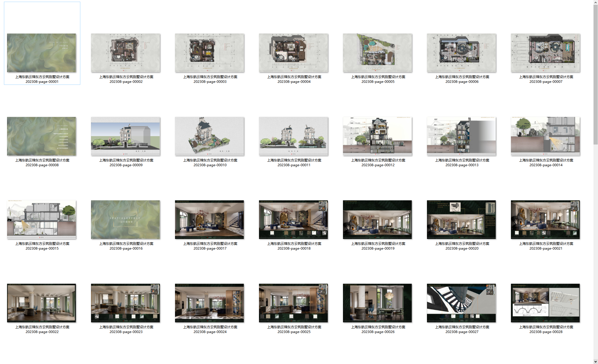This screenshot has width=598, height=364.
Task: Select villa street elevation page-00009
Action: click(x=125, y=136)
